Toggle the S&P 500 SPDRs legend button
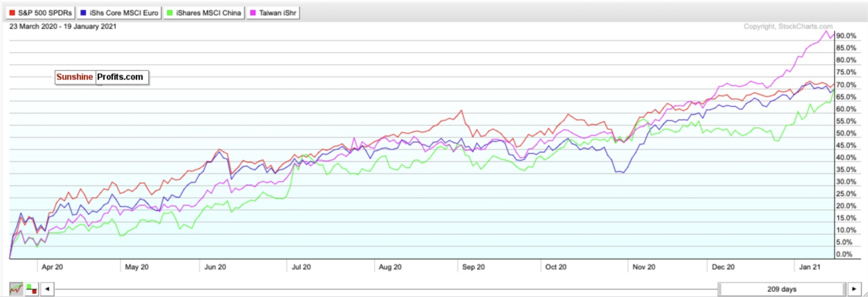This screenshot has width=868, height=297. [x=40, y=13]
